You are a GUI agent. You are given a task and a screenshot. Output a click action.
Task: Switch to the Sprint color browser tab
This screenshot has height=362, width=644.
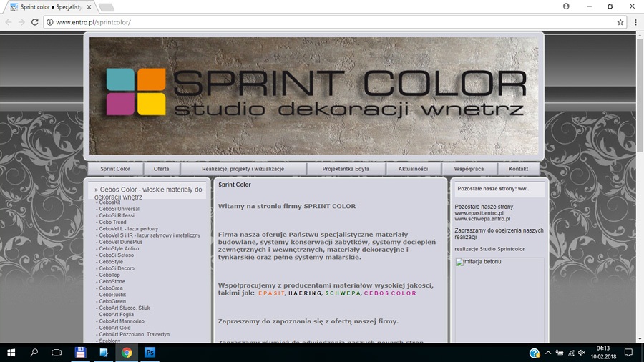pyautogui.click(x=50, y=6)
